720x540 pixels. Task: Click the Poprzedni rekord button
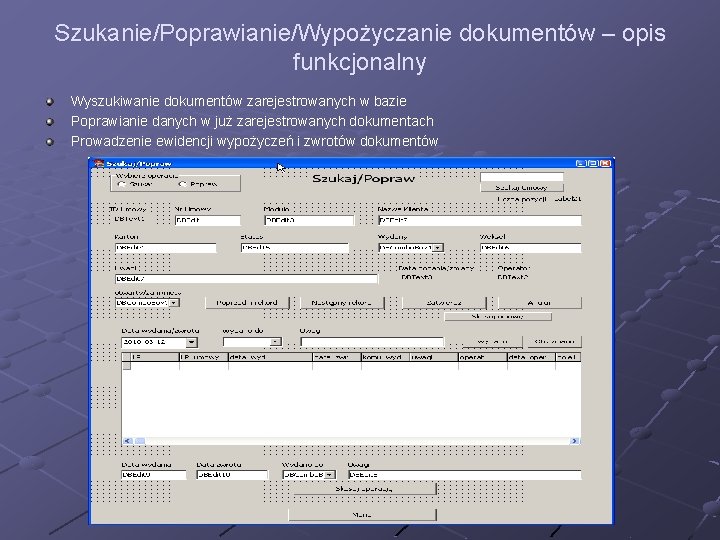[x=247, y=303]
